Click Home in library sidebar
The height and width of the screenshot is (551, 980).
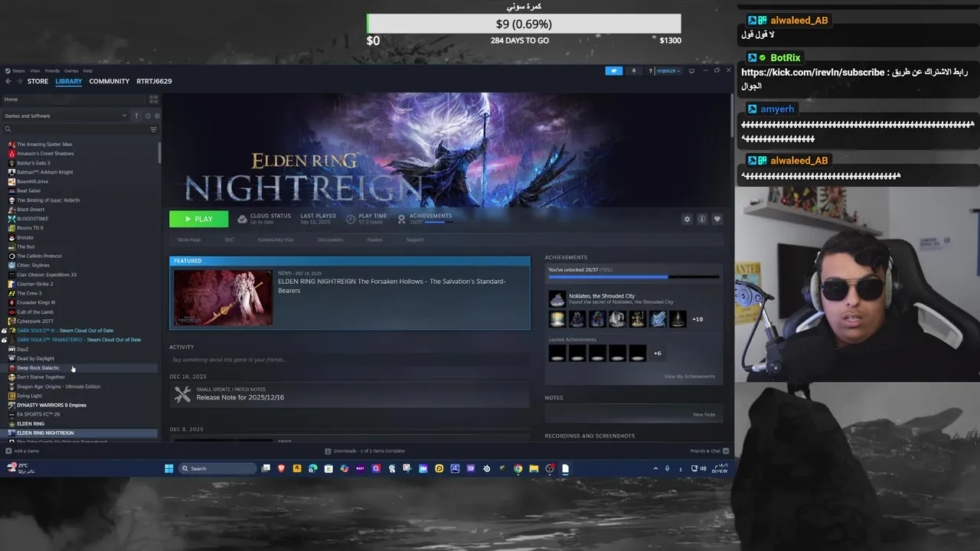pos(11,99)
